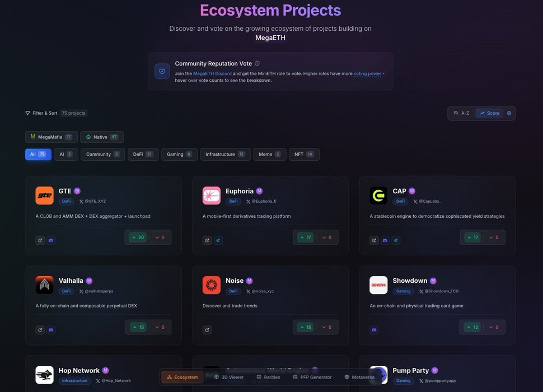Screen dimensions: 543x392
Task: Switch sorting to A-Z
Action: coord(461,113)
